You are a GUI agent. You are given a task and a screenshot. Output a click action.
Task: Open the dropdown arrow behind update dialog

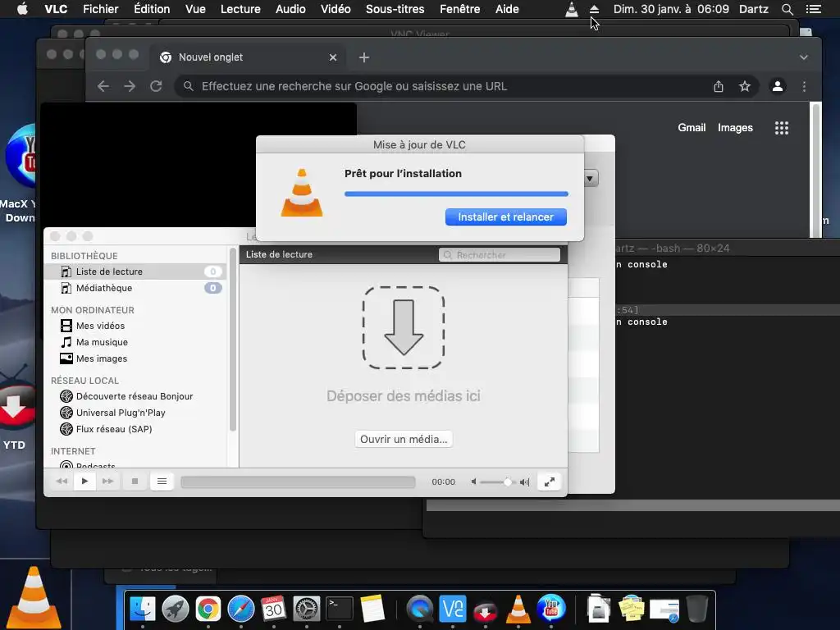[x=590, y=178]
